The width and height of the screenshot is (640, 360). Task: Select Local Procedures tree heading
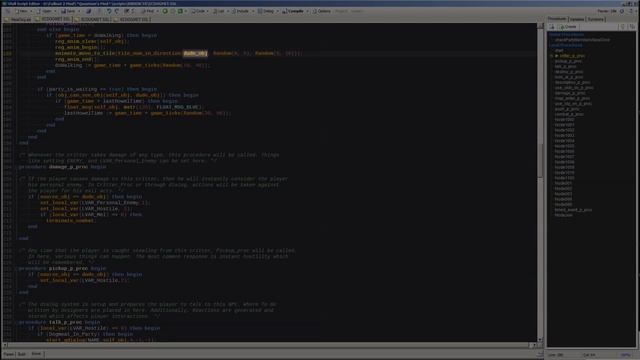[x=566, y=45]
